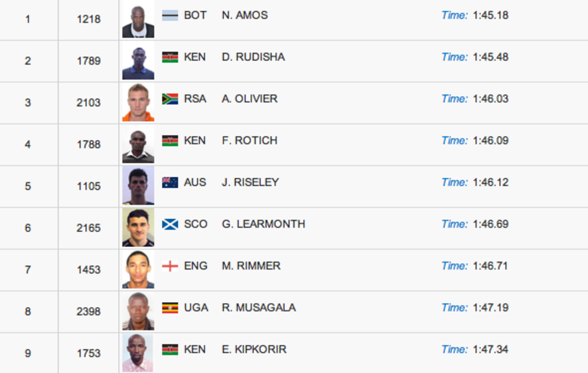Screen dimensions: 588x373
Task: Click the Scotland flag icon
Action: [170, 225]
